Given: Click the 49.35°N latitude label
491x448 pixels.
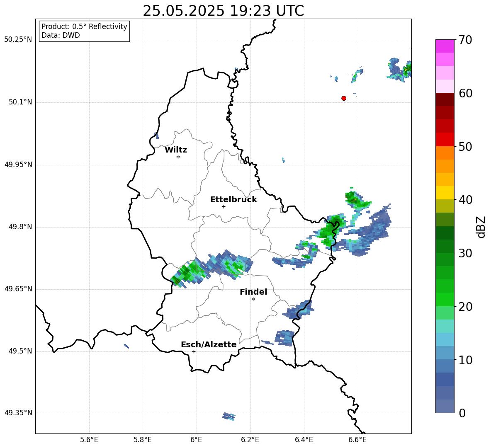Looking at the screenshot, I should [x=18, y=413].
